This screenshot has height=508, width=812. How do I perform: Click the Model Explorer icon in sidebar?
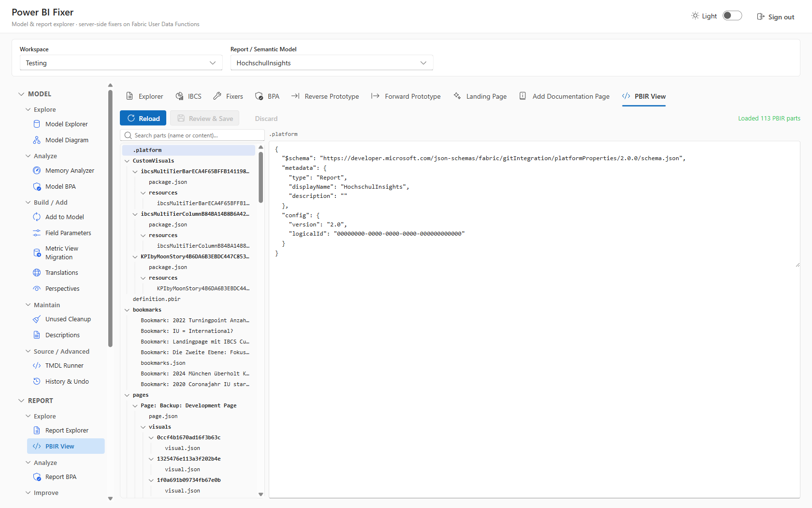pos(37,124)
